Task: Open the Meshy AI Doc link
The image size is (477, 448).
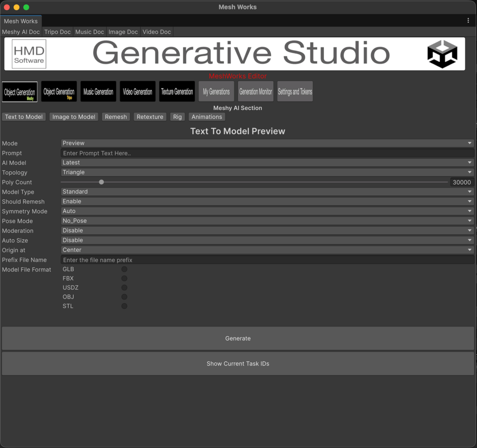Action: [x=20, y=32]
